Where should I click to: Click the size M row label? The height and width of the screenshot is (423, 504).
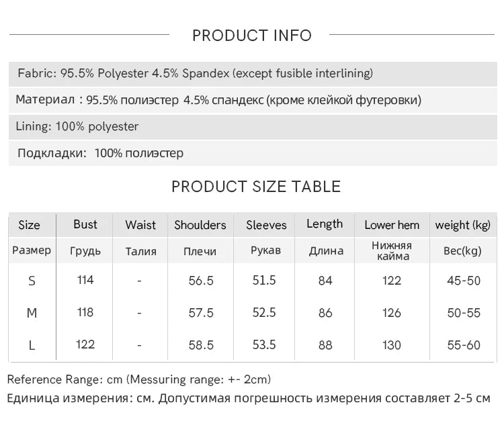pyautogui.click(x=32, y=313)
